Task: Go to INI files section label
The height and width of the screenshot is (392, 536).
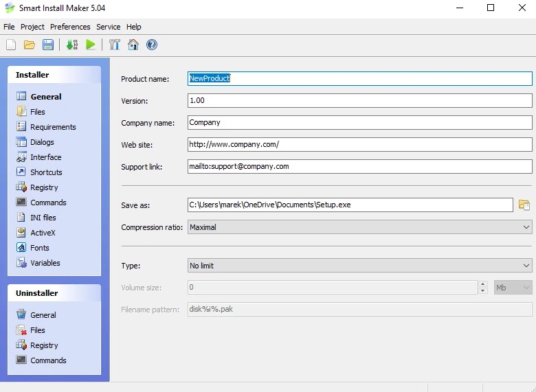Action: click(x=43, y=218)
